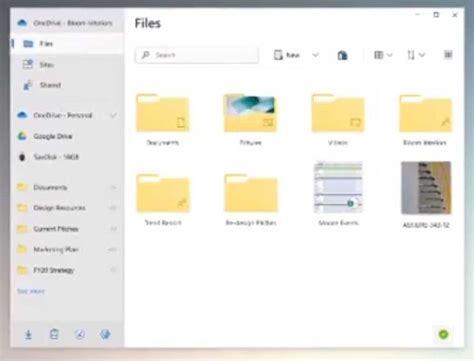The image size is (474, 361).
Task: Click the globe icon in the sidebar footer
Action: 105,334
